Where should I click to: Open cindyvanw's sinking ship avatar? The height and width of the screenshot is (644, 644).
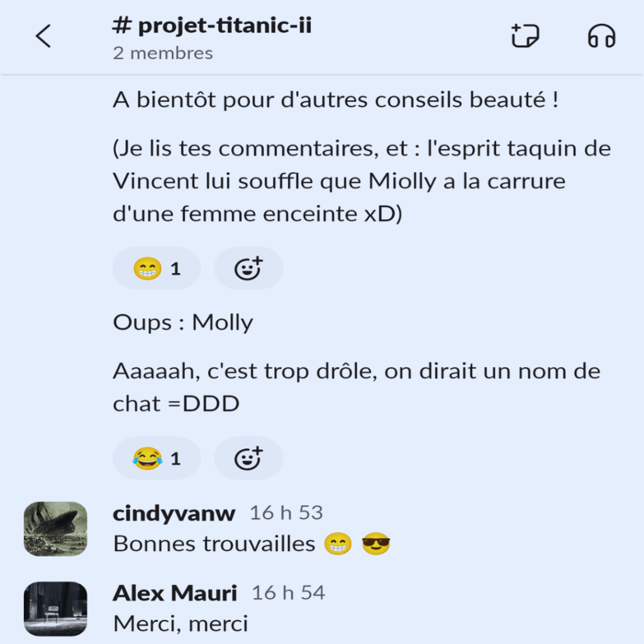coord(55,528)
